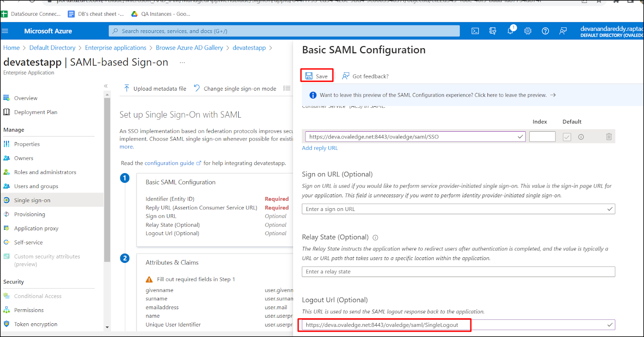
Task: Open the Feedback icon in the top bar
Action: click(x=563, y=31)
